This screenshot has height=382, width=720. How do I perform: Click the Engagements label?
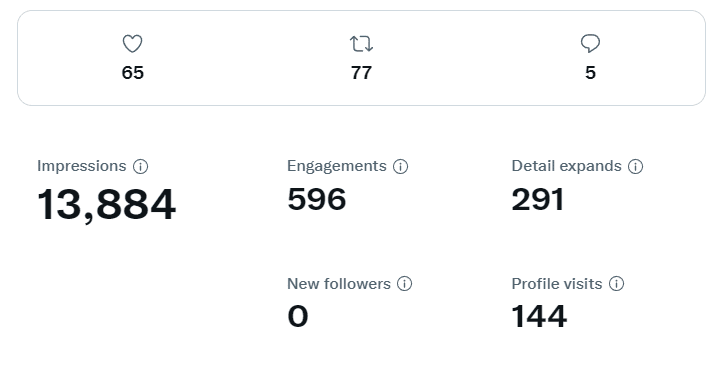337,166
